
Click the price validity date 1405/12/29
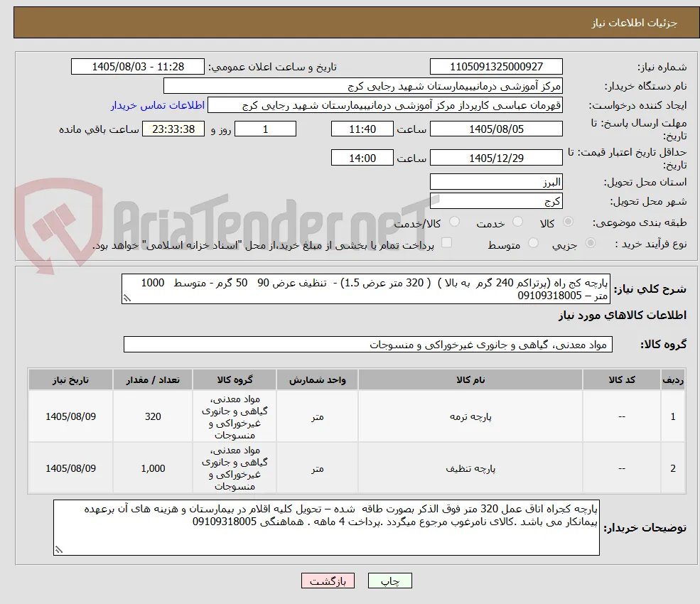pyautogui.click(x=496, y=158)
